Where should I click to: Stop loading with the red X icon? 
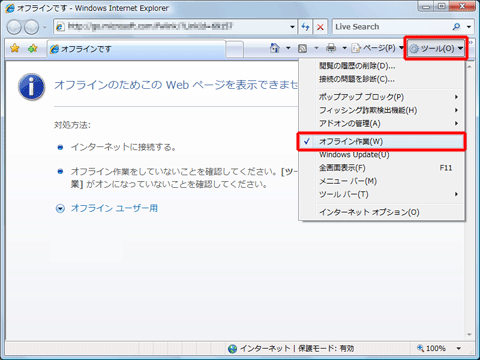click(320, 27)
